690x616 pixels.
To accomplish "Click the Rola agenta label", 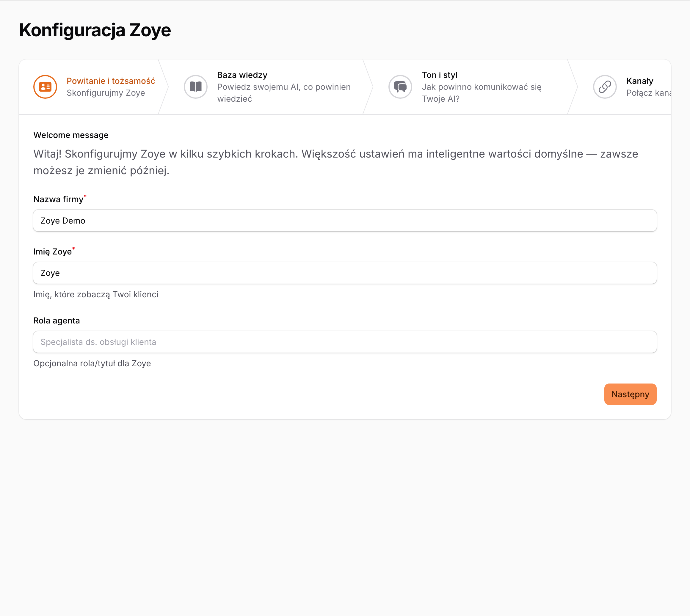I will [x=57, y=320].
